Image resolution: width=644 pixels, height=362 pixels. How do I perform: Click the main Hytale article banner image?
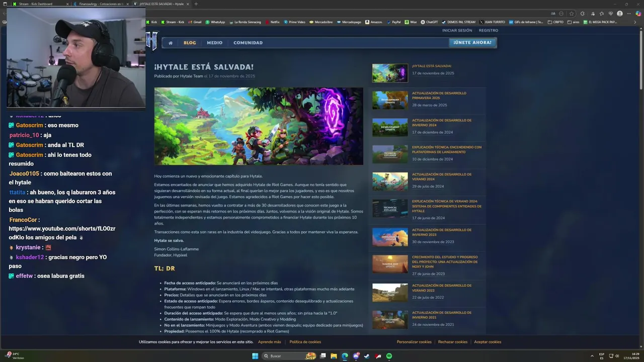tap(259, 126)
